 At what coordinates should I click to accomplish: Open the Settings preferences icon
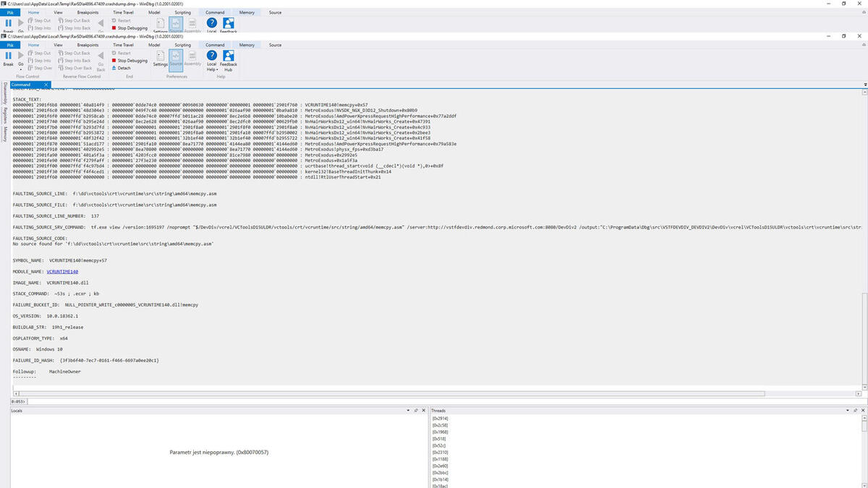pyautogui.click(x=161, y=59)
